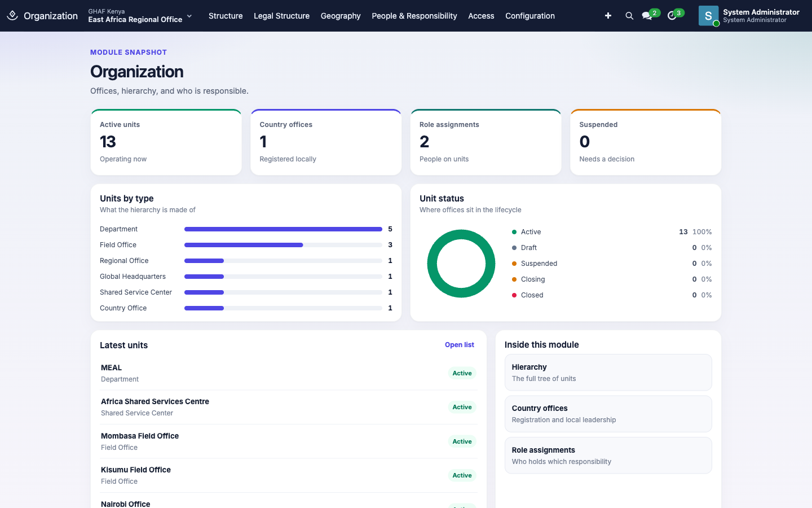Click the Regional Office type label

(x=124, y=261)
